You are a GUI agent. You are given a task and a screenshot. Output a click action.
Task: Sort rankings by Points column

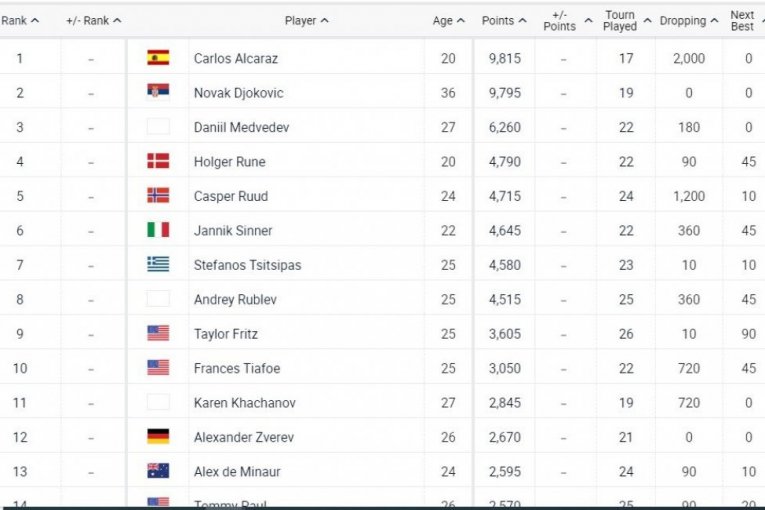[x=503, y=20]
